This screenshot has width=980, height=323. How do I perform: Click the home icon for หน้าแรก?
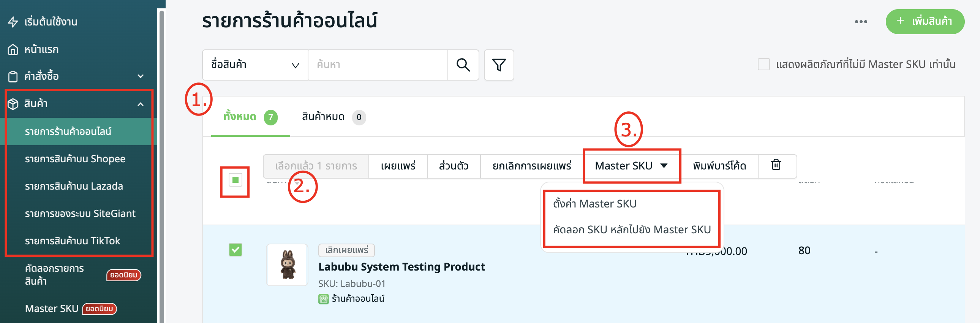[x=13, y=49]
